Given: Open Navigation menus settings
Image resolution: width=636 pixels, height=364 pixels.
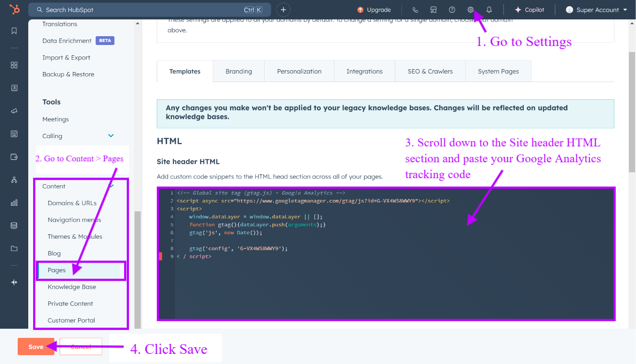Looking at the screenshot, I should point(74,220).
